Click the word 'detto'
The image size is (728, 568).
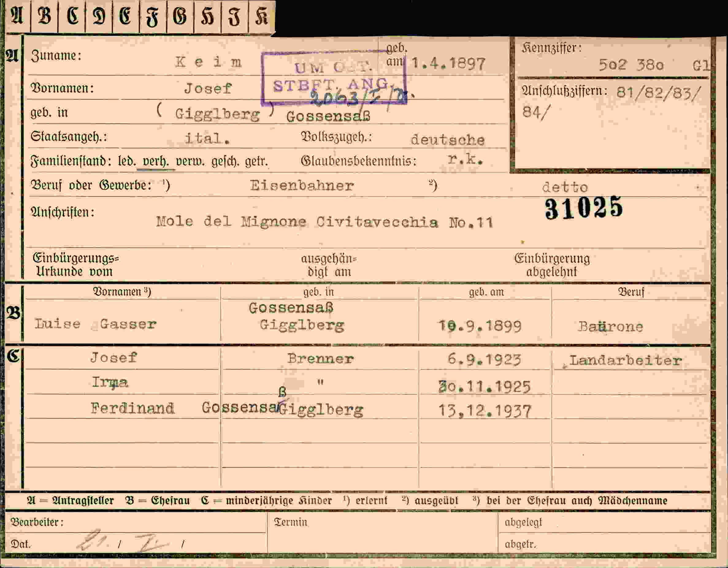(x=565, y=187)
